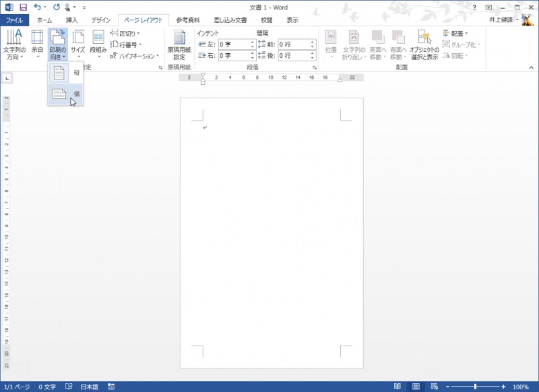Open the ハイフネーション hyphenation dropdown
The image size is (539, 392).
[x=135, y=56]
